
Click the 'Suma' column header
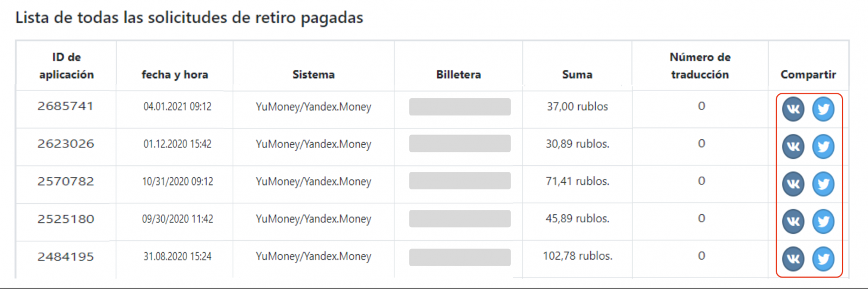click(x=577, y=74)
